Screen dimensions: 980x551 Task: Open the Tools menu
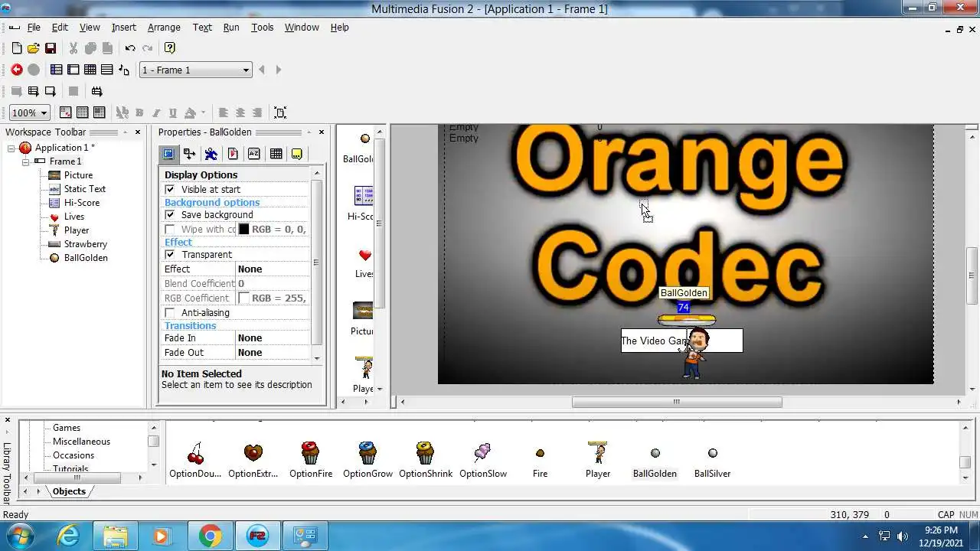[x=262, y=27]
